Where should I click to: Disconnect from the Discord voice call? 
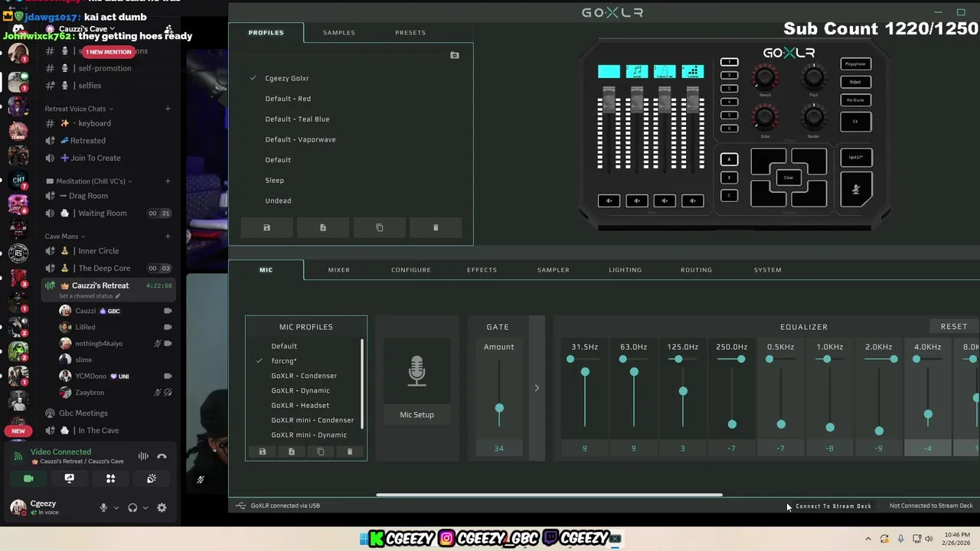click(x=162, y=456)
